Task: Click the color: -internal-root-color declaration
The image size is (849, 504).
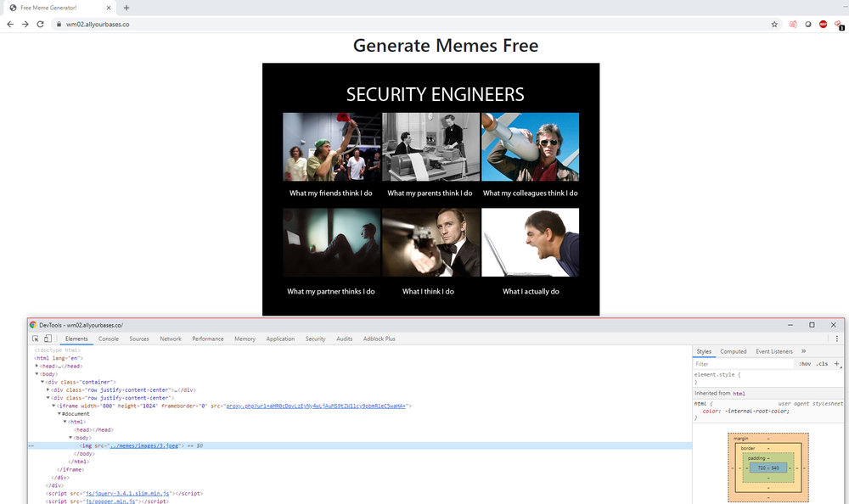Action: coord(746,411)
